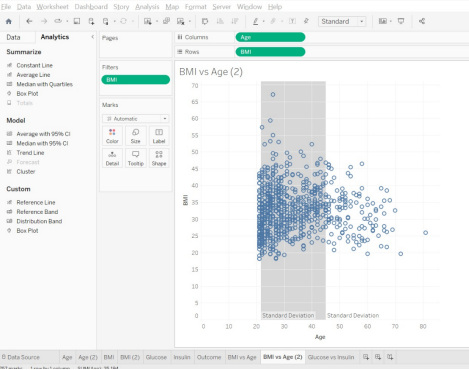This screenshot has height=370, width=469.
Task: Select Distribution Band under Custom
Action: pyautogui.click(x=39, y=221)
